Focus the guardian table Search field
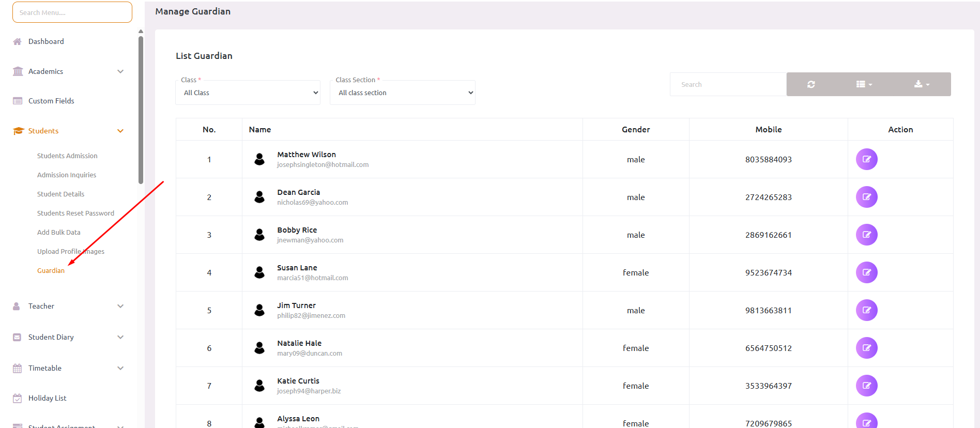The height and width of the screenshot is (428, 980). click(728, 84)
